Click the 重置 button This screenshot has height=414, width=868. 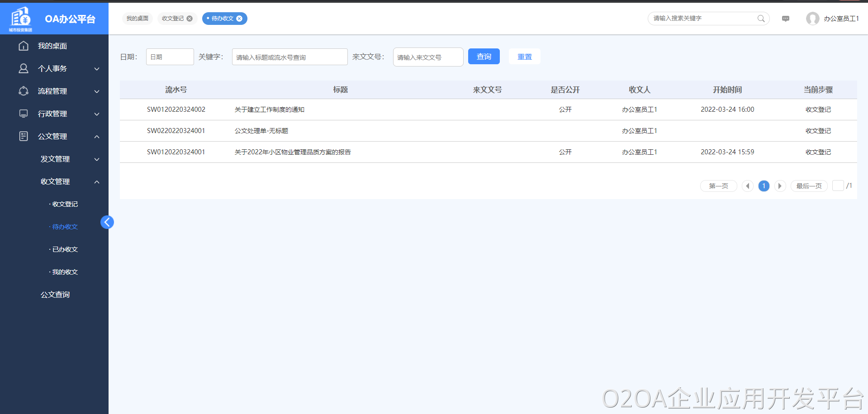pos(524,57)
